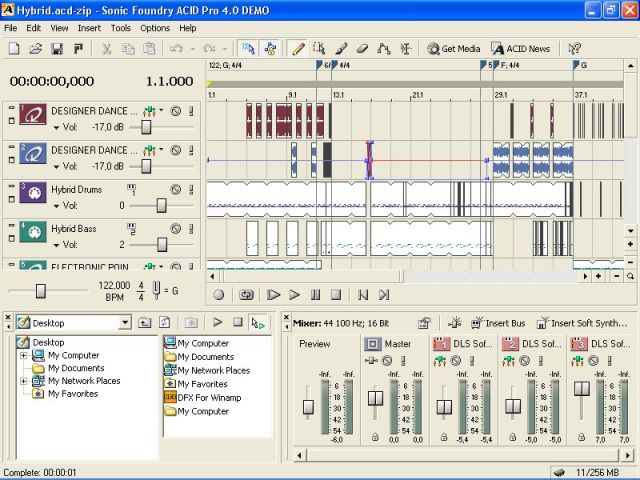Solo track 1 DESIGNER DANCE

point(191,111)
